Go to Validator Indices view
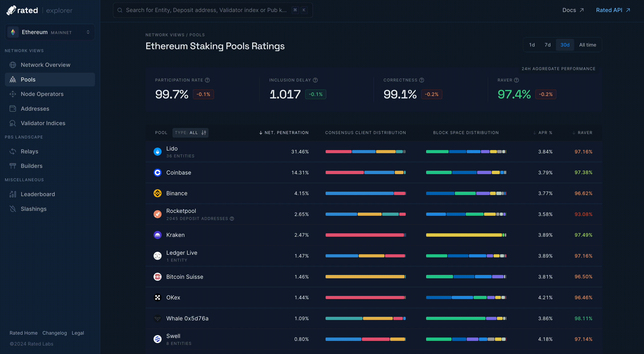644x354 pixels. [43, 123]
